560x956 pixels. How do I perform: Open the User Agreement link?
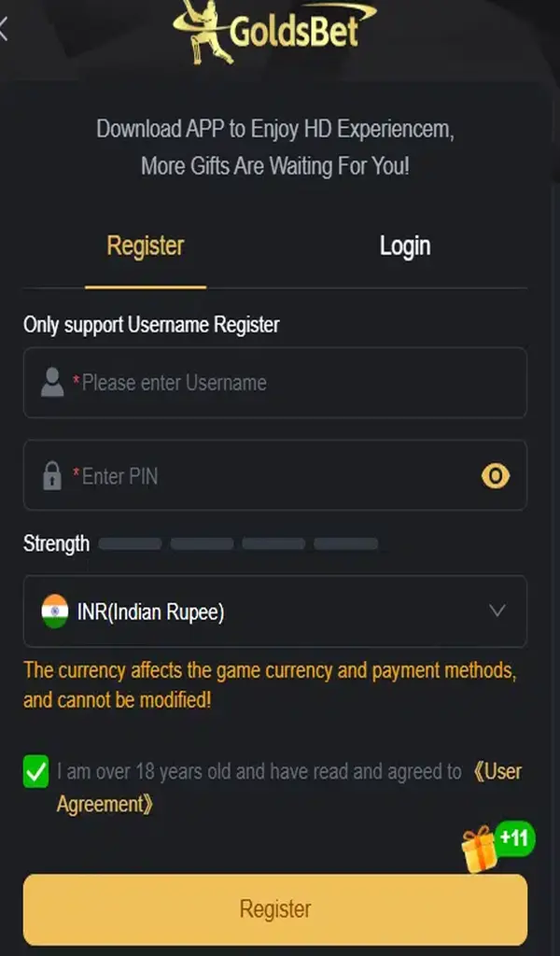[x=496, y=772]
